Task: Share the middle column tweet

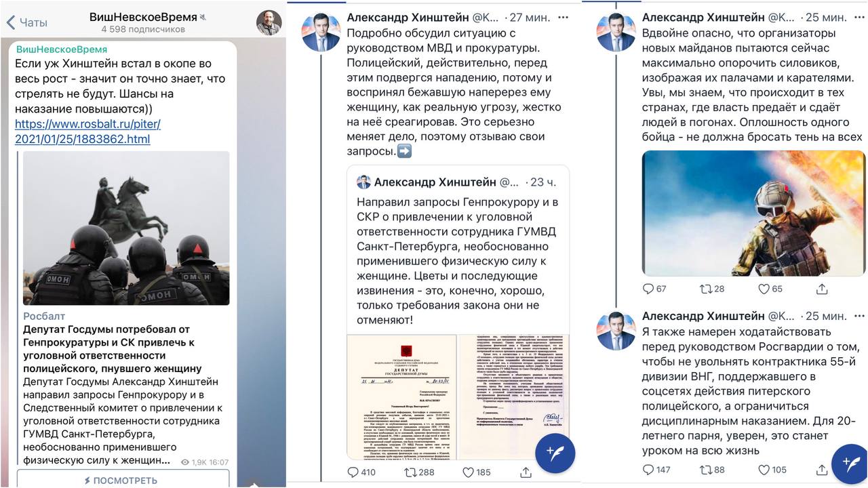Action: 526,472
